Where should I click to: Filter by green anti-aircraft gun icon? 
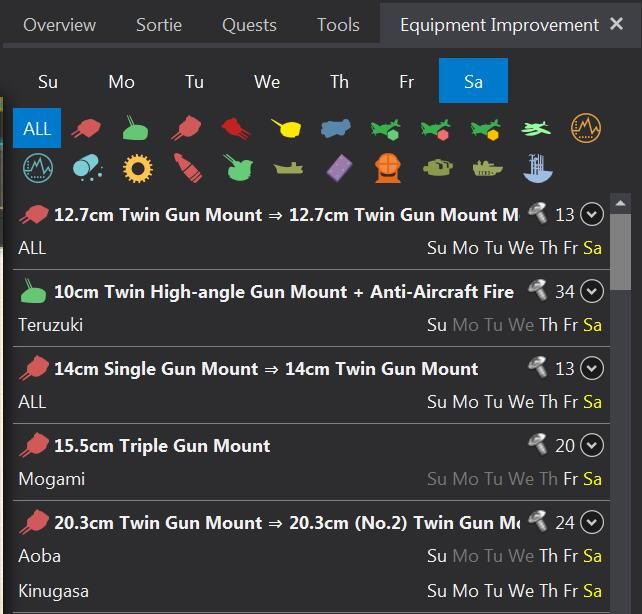click(x=238, y=168)
